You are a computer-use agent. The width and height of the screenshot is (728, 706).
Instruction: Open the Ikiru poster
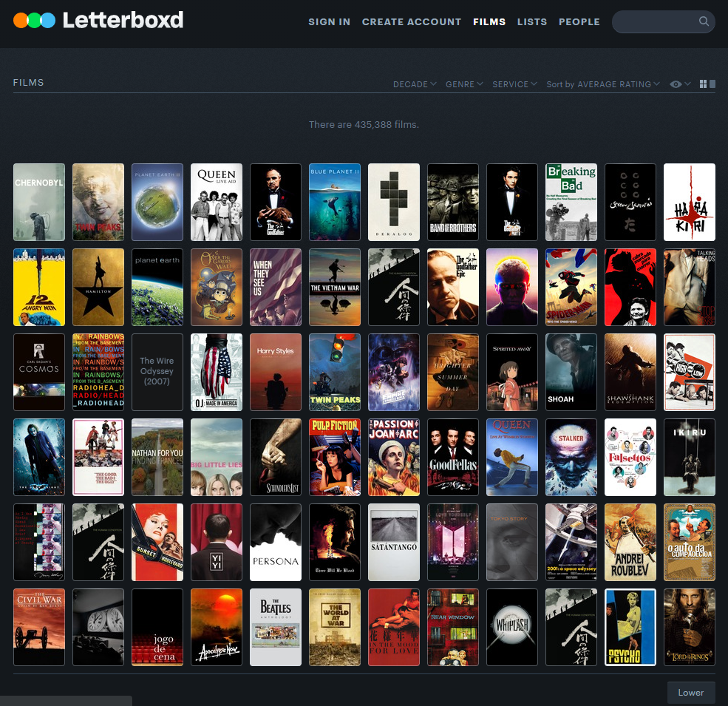[690, 457]
